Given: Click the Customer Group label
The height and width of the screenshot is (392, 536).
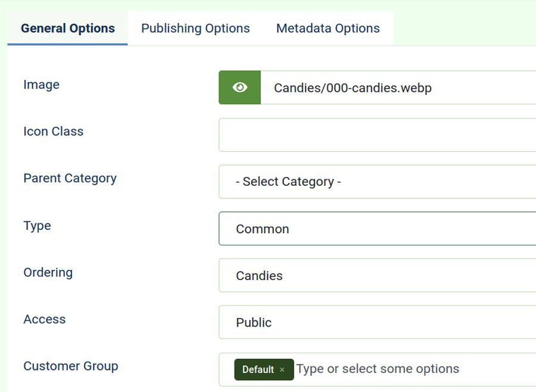Looking at the screenshot, I should [x=70, y=366].
